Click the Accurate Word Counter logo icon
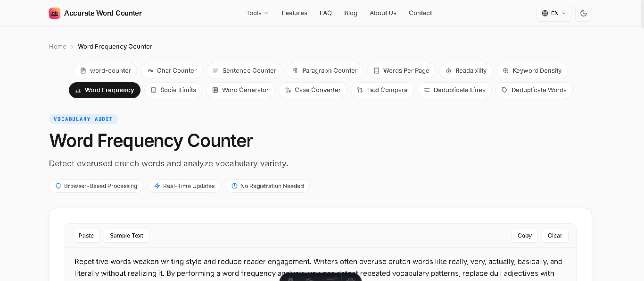644x281 pixels. [x=55, y=13]
